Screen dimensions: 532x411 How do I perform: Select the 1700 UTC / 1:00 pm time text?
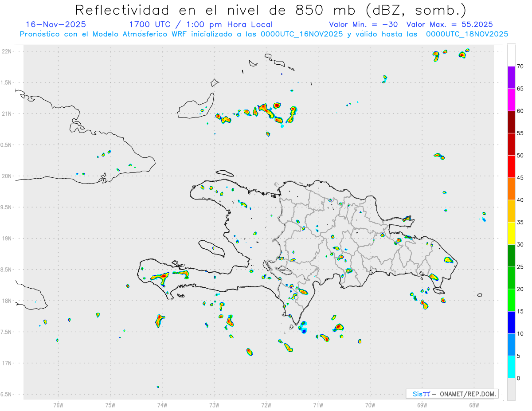(x=201, y=24)
